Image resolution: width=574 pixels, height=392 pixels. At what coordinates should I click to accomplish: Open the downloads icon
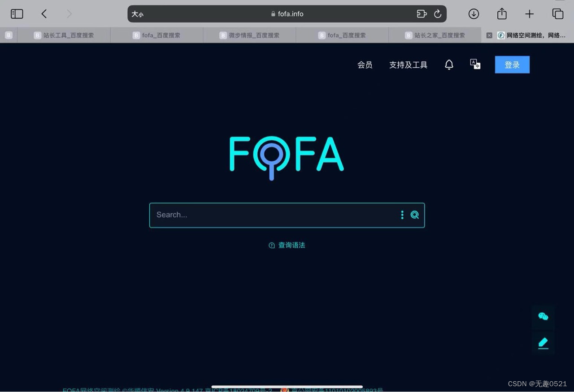[x=474, y=14]
